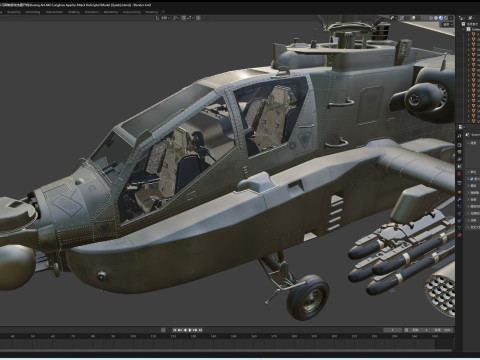Viewport: 480px width, 360px height.
Task: Click the start frame field
Action: click(420, 330)
